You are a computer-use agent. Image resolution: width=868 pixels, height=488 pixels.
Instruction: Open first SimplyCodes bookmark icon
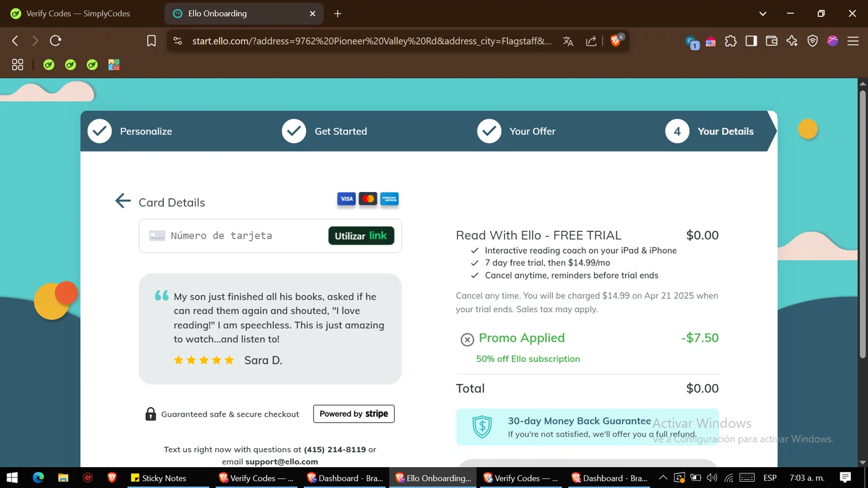click(x=49, y=65)
